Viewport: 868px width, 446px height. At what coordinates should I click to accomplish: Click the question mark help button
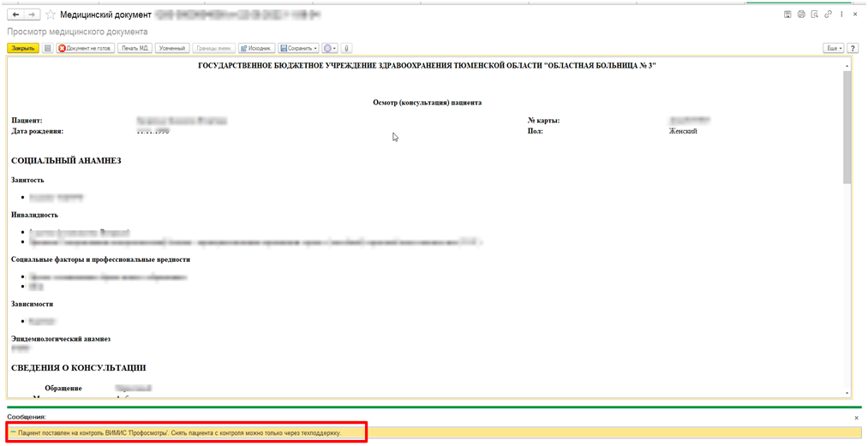[x=853, y=48]
